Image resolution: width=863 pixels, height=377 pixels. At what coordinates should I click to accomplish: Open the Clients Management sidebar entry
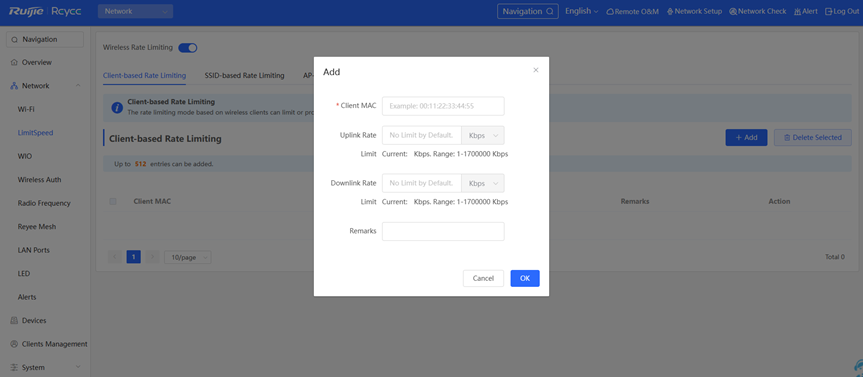click(49, 344)
